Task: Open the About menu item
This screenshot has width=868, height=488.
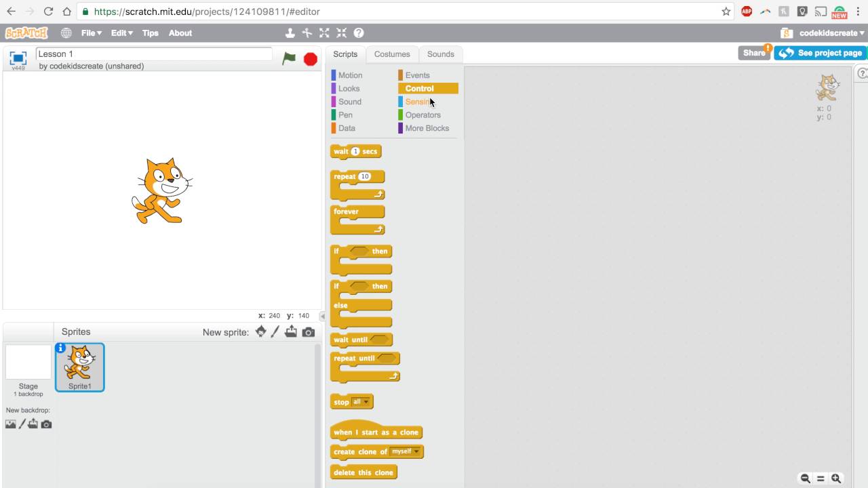Action: point(180,33)
